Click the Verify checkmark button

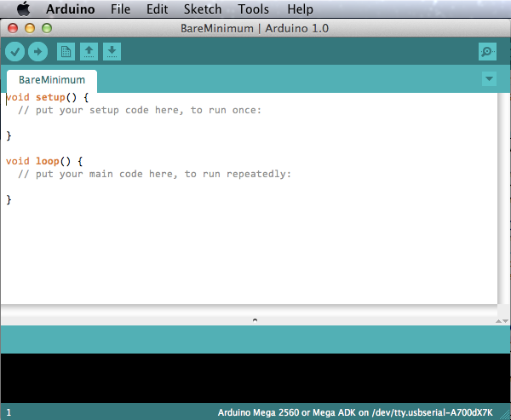click(14, 52)
